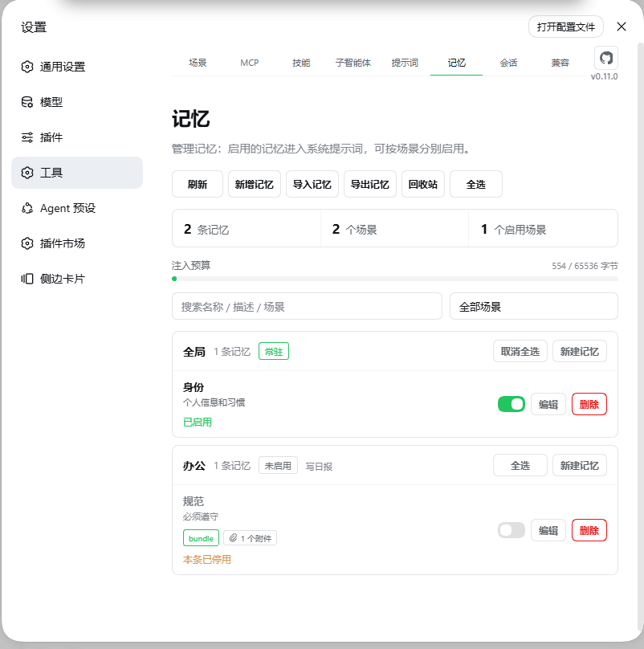
Task: Switch to the 技能 tab
Action: click(301, 63)
